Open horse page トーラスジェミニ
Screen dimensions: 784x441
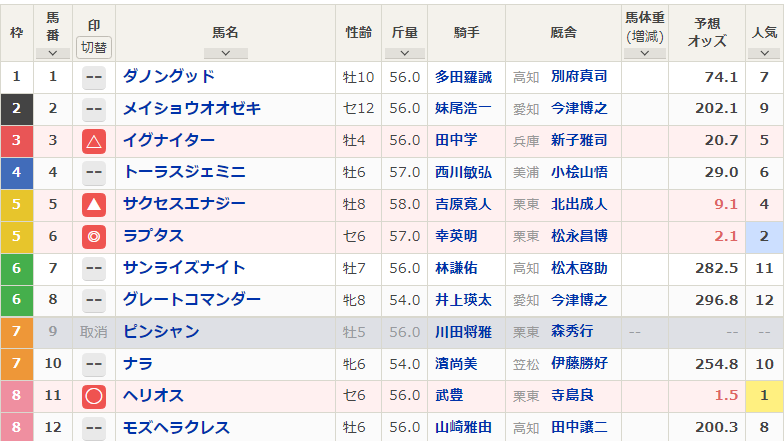click(x=184, y=172)
